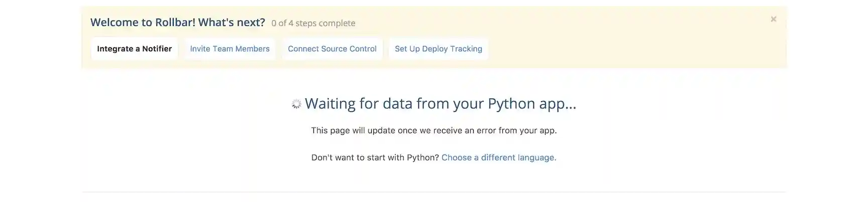Click the Welcome to Rollbar heading
The image size is (868, 202).
[177, 23]
